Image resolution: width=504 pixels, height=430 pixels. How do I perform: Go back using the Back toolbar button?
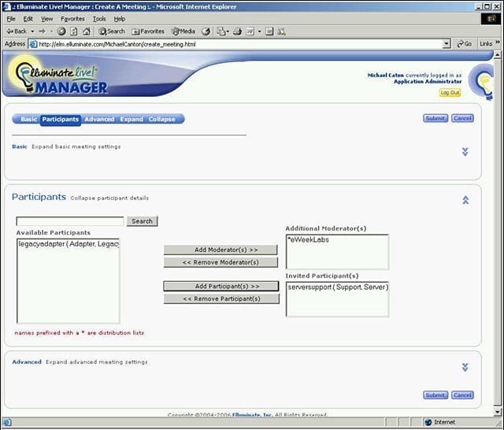[17, 32]
